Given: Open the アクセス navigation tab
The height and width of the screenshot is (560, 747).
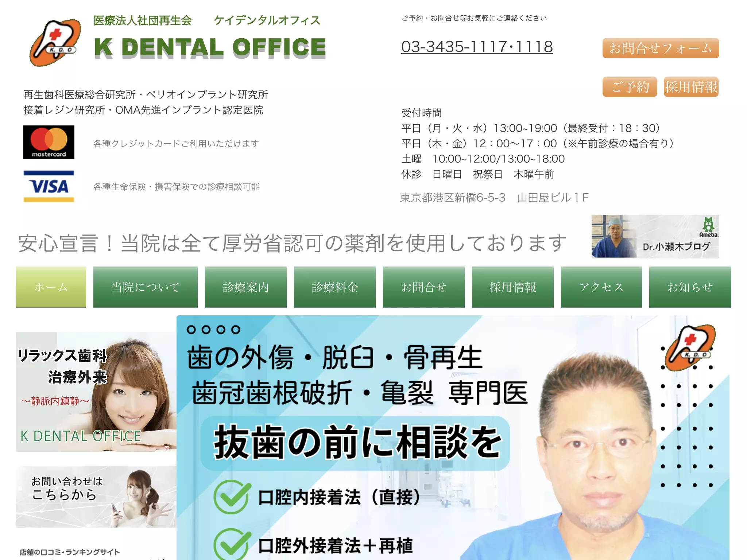Looking at the screenshot, I should (601, 287).
